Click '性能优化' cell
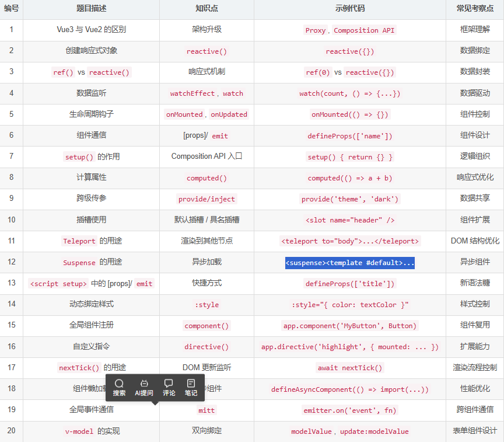The height and width of the screenshot is (442, 504). click(475, 389)
